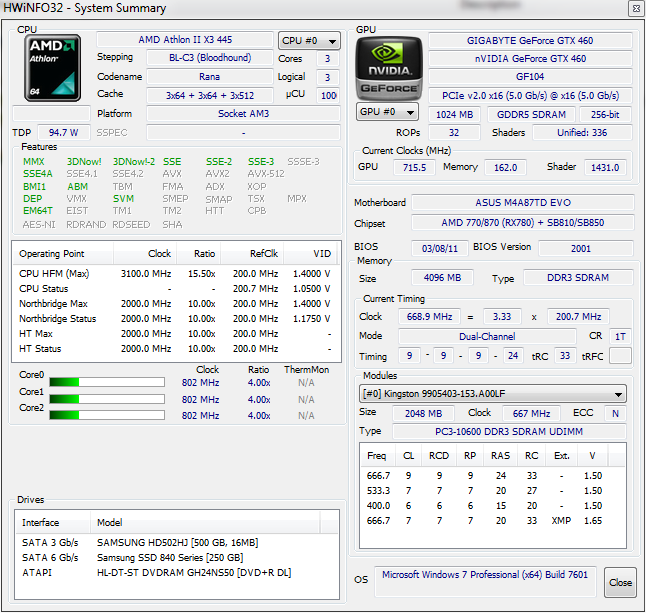The width and height of the screenshot is (646, 613).
Task: Click the PC3-10600 DDR3 SDRAM UDIMM field
Action: coord(509,431)
